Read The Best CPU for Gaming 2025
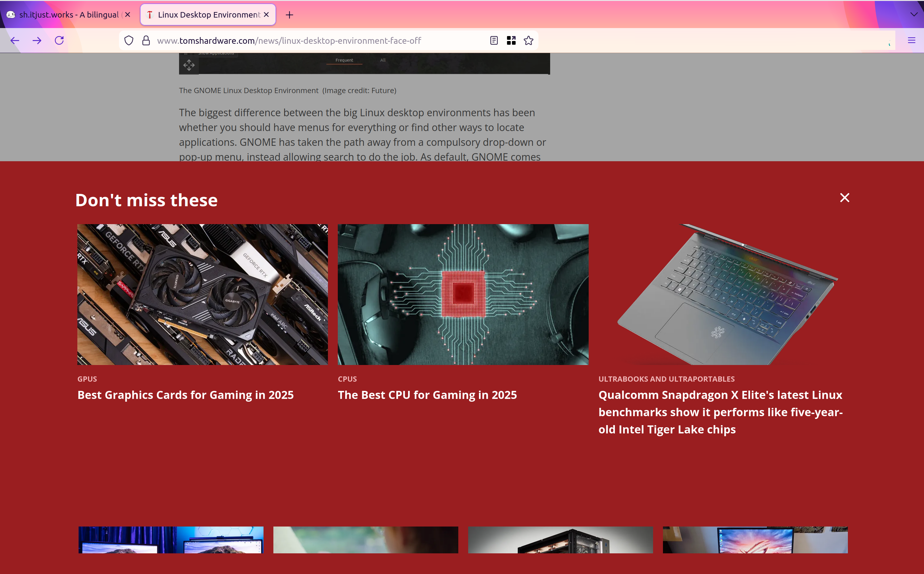924x574 pixels. 427,395
